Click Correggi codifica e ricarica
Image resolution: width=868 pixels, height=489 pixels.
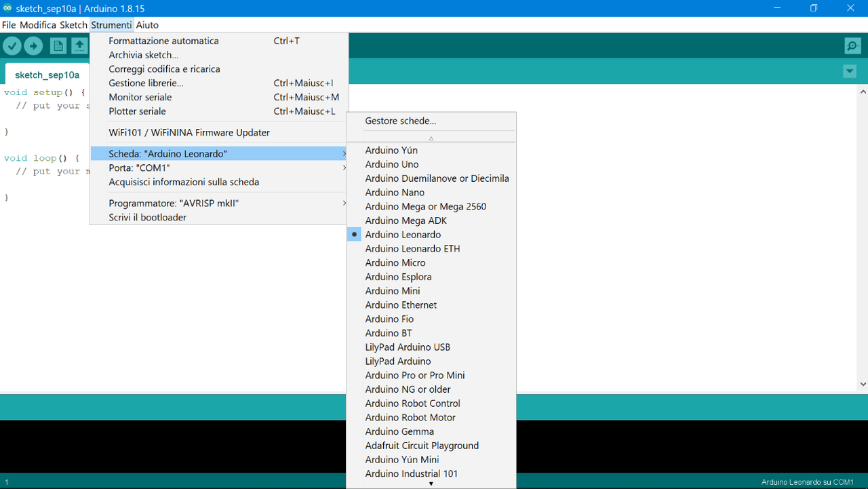[219, 69]
